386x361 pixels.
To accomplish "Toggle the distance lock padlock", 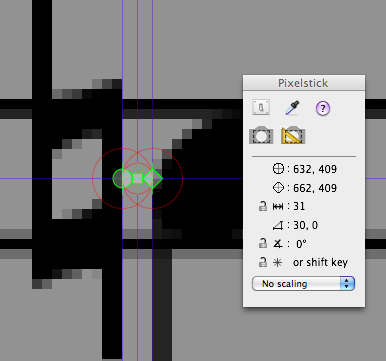I will point(263,206).
